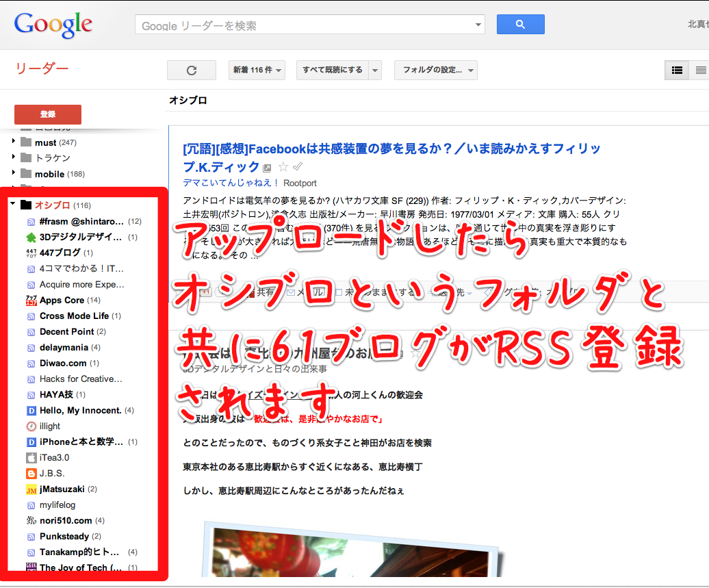
Task: Expand the must folder
Action: click(13, 142)
